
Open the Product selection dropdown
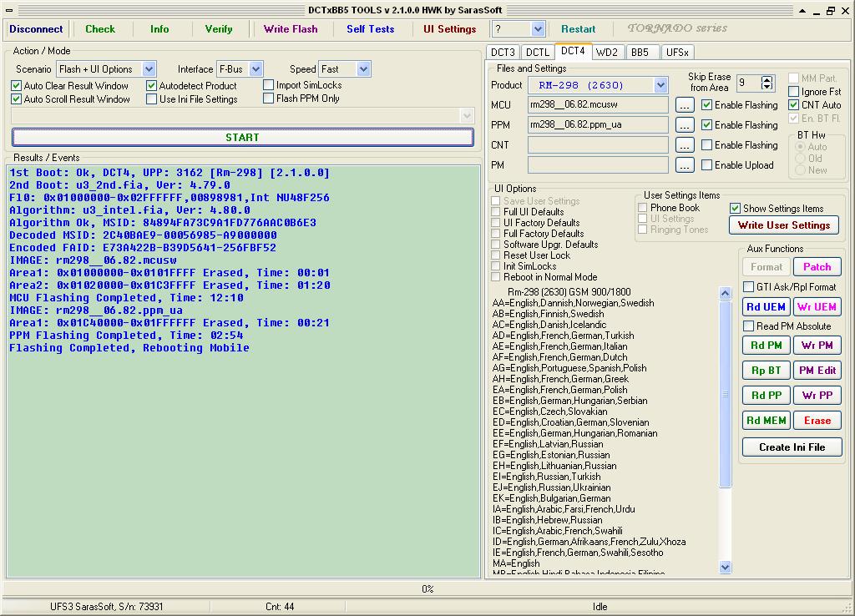(660, 85)
